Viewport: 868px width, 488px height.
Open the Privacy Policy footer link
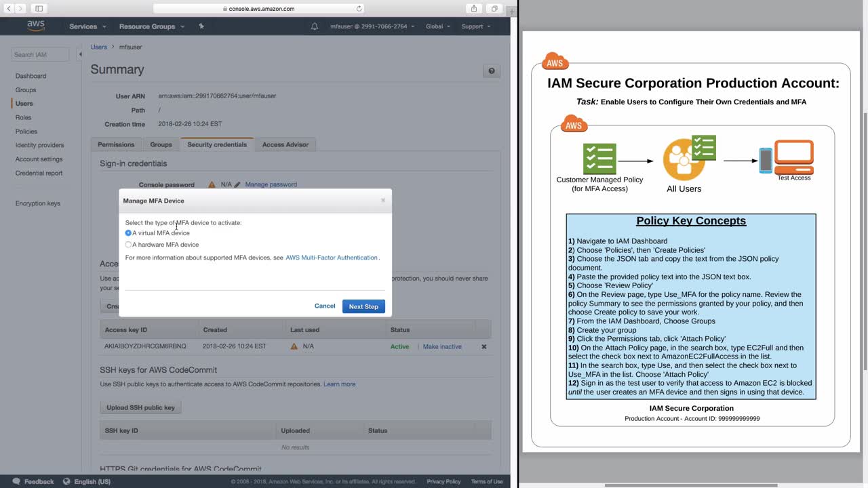point(443,481)
